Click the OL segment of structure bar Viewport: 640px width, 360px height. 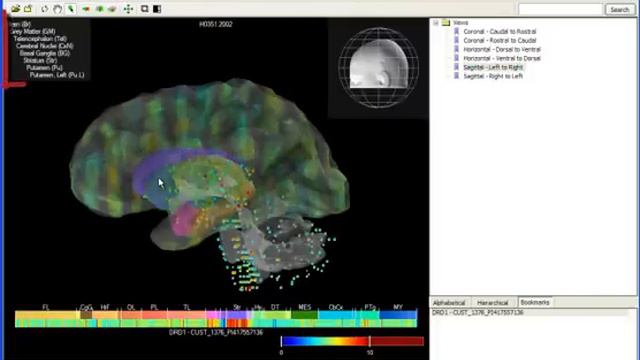pos(131,315)
